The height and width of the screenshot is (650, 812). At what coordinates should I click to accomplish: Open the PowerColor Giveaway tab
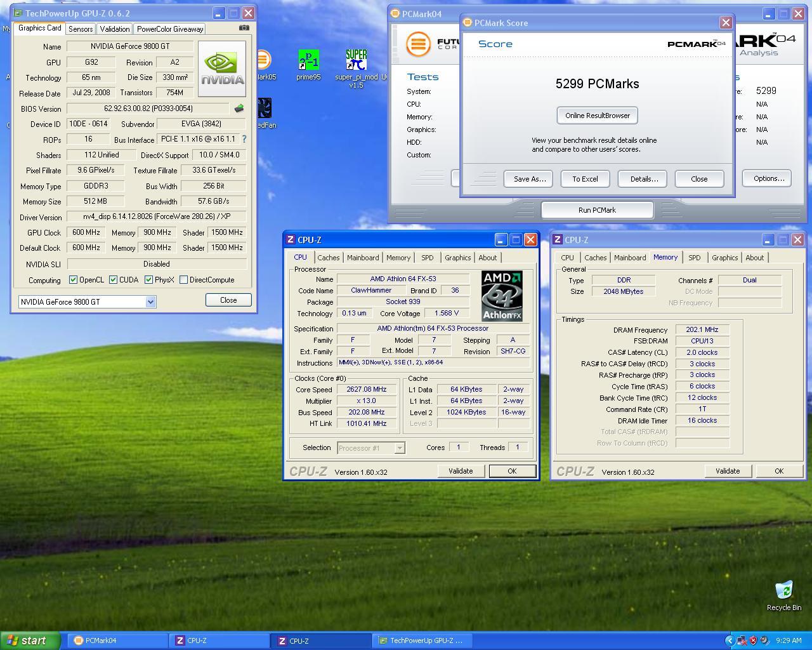[x=170, y=29]
